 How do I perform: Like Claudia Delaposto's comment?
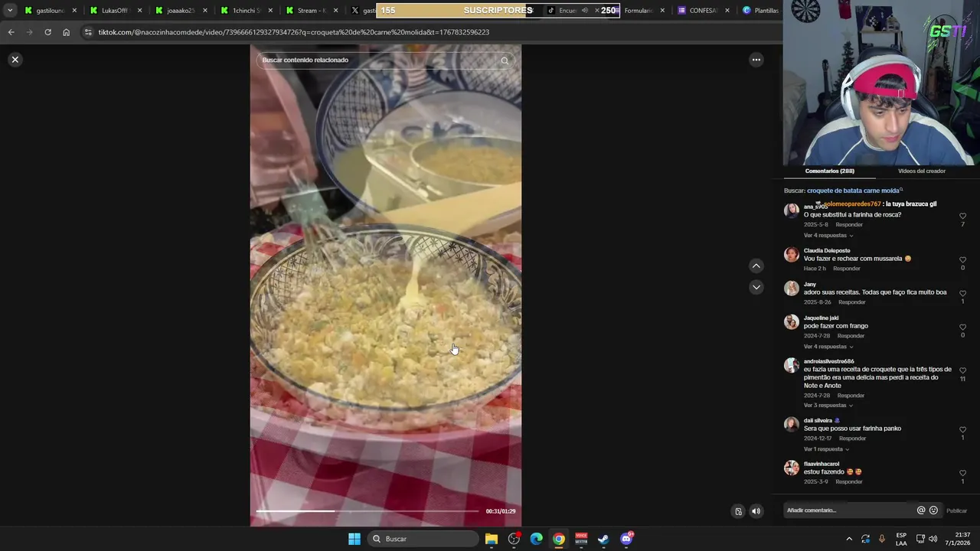(x=962, y=260)
